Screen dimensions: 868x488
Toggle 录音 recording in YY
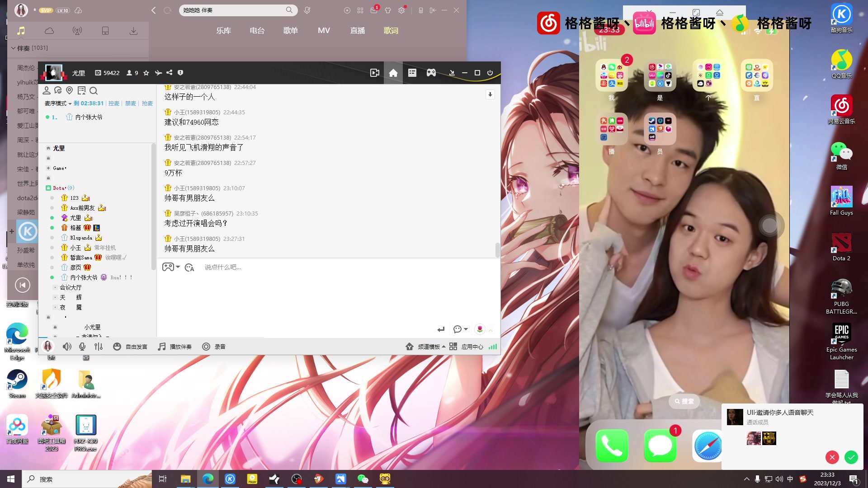click(213, 347)
